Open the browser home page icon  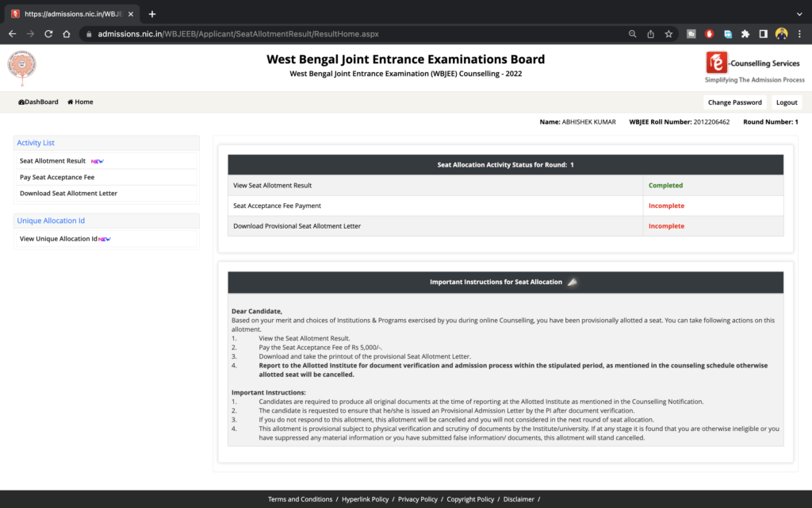click(x=67, y=33)
